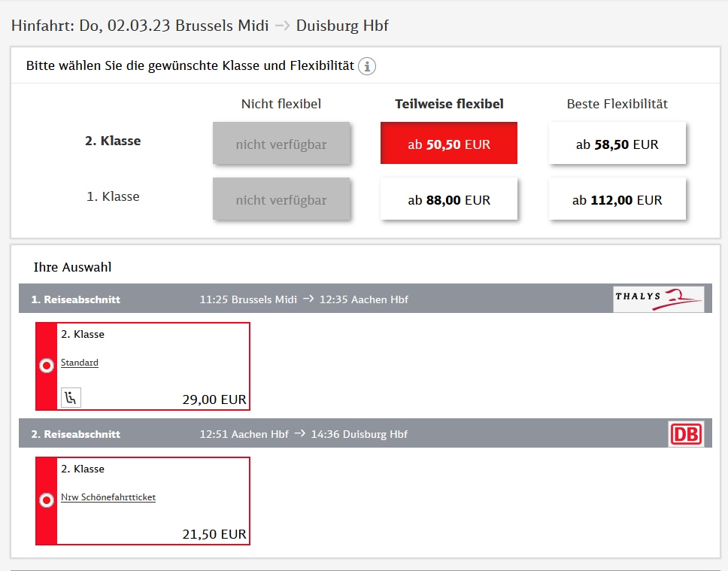Click the arrow between Brussels Midi and Duisburg Hbf
Image resolution: width=728 pixels, height=571 pixels.
[x=282, y=26]
